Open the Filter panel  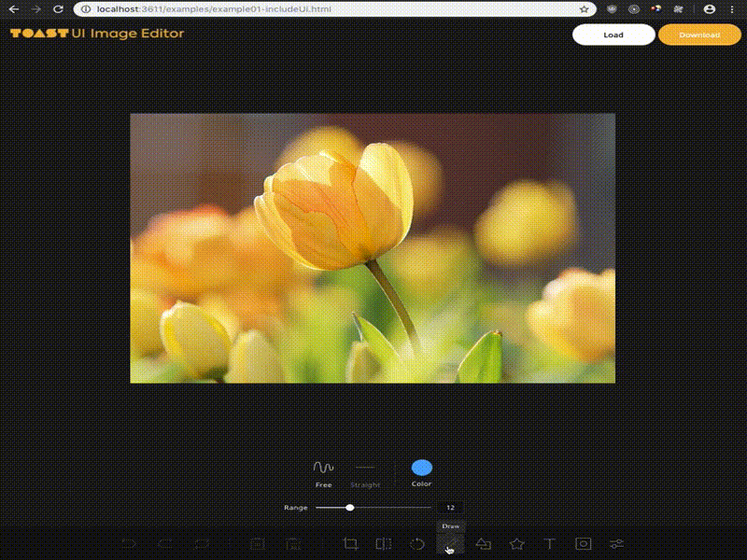tap(614, 543)
